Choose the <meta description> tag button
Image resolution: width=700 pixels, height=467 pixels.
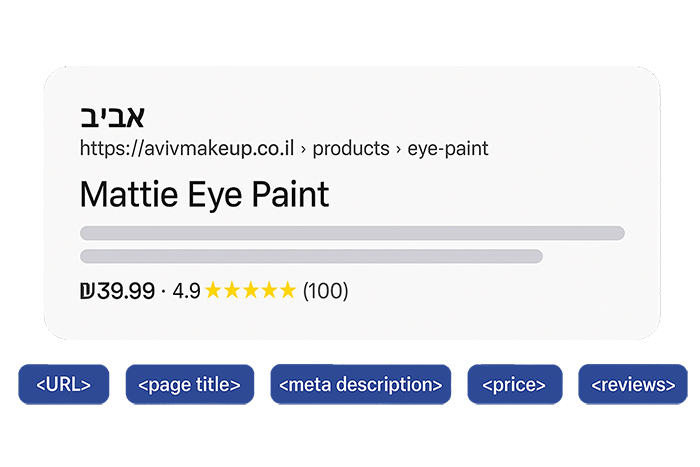[x=361, y=384]
